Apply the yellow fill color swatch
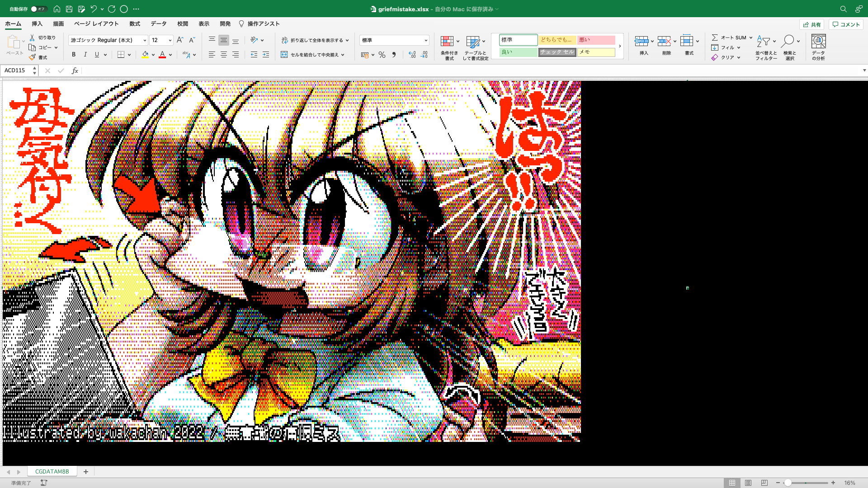This screenshot has height=488, width=868. (x=145, y=55)
